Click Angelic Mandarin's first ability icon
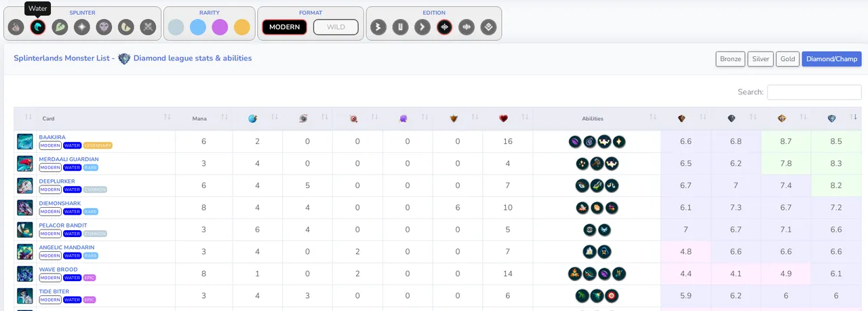868x311 pixels. pos(590,252)
